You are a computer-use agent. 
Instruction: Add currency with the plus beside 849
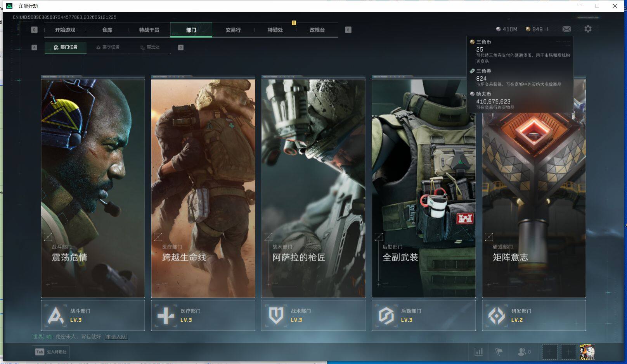coord(547,29)
